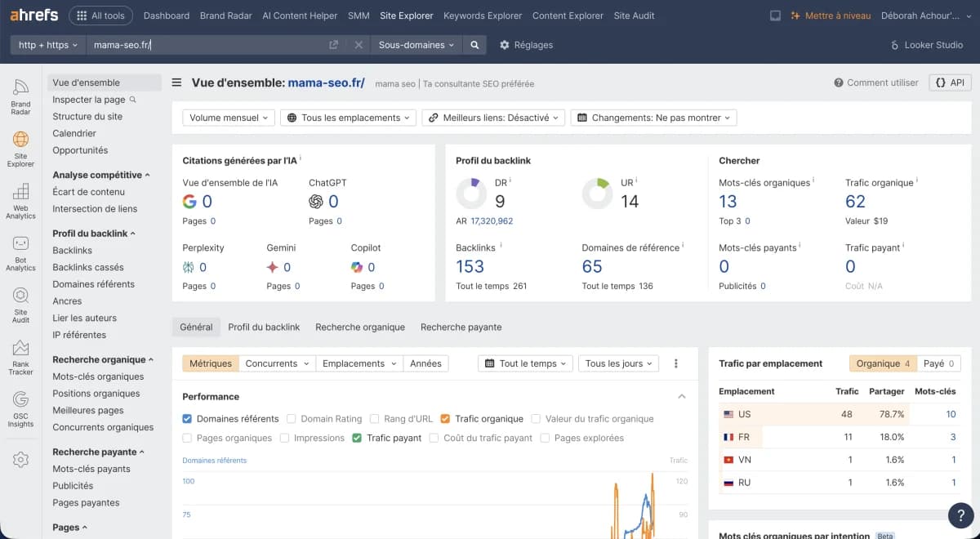Open the Volume mensuel dropdown
980x539 pixels.
[x=227, y=117]
